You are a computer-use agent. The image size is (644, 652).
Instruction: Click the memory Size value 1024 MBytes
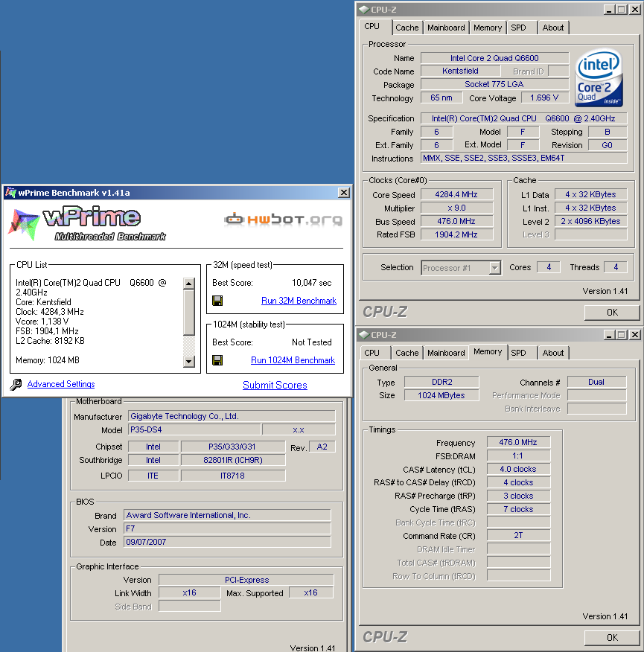[441, 395]
